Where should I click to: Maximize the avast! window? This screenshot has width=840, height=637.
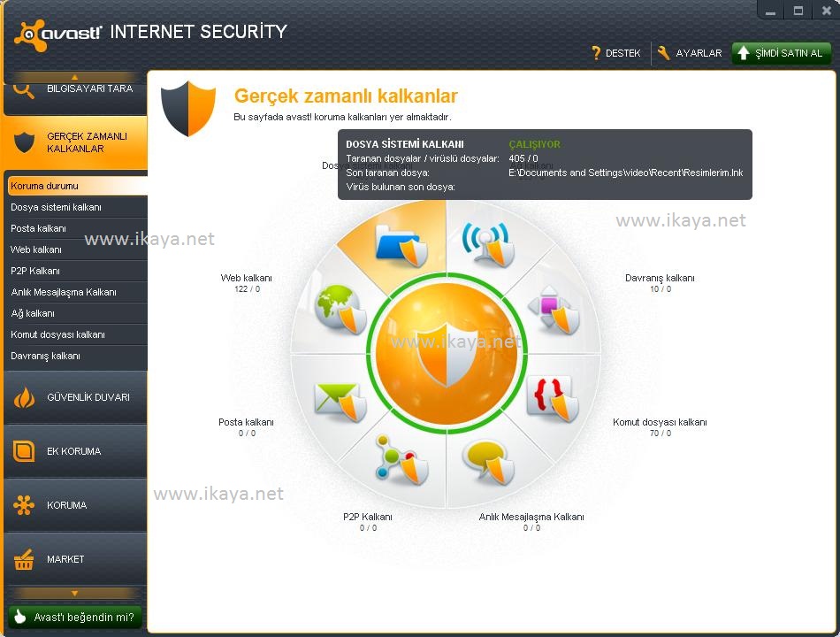(798, 11)
